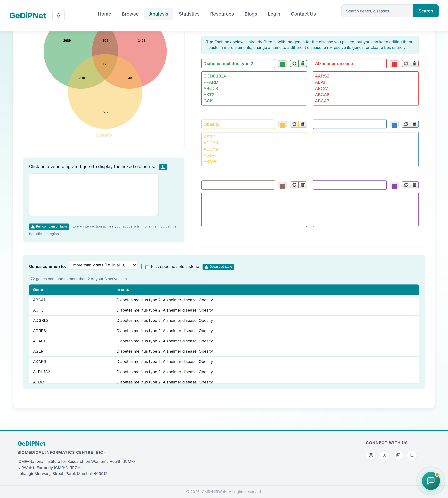The height and width of the screenshot is (498, 448).
Task: Open the Browse menu item
Action: (x=130, y=14)
